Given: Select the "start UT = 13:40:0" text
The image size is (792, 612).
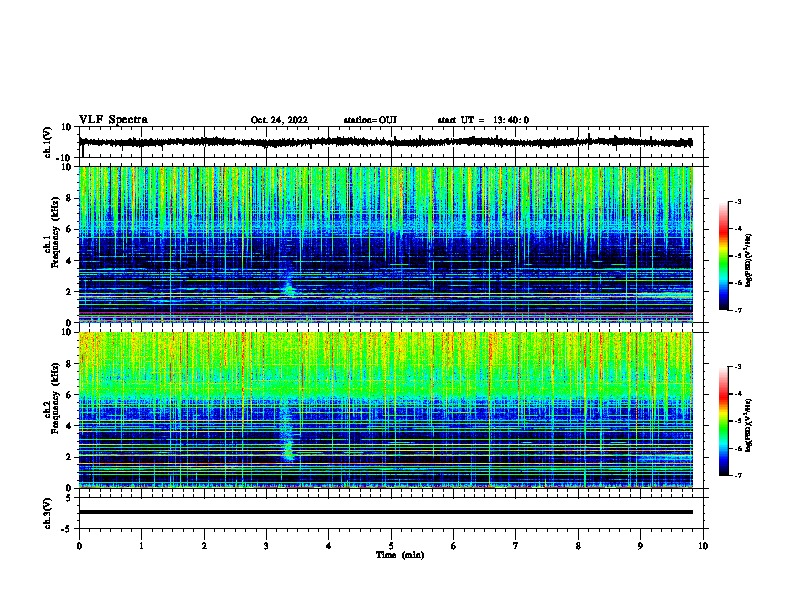Looking at the screenshot, I should point(483,120).
